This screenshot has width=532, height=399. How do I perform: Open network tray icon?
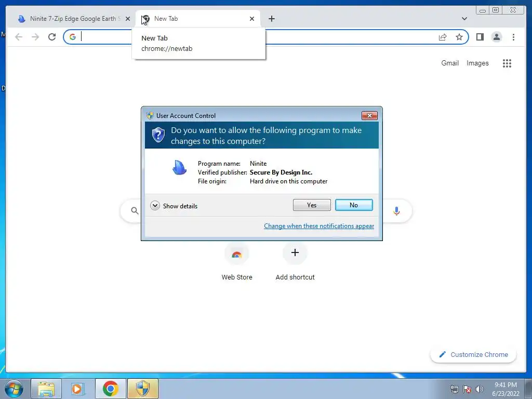(454, 389)
